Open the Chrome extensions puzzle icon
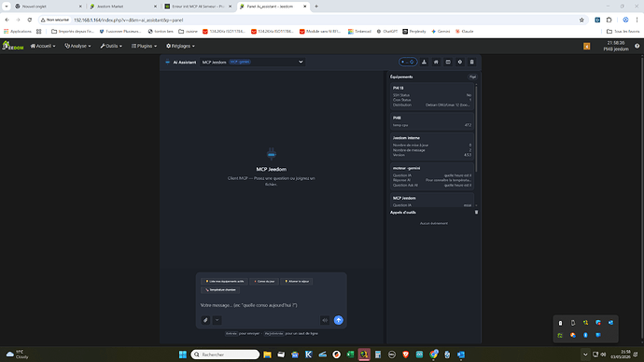Viewport: 644px width, 362px height. 609,20
